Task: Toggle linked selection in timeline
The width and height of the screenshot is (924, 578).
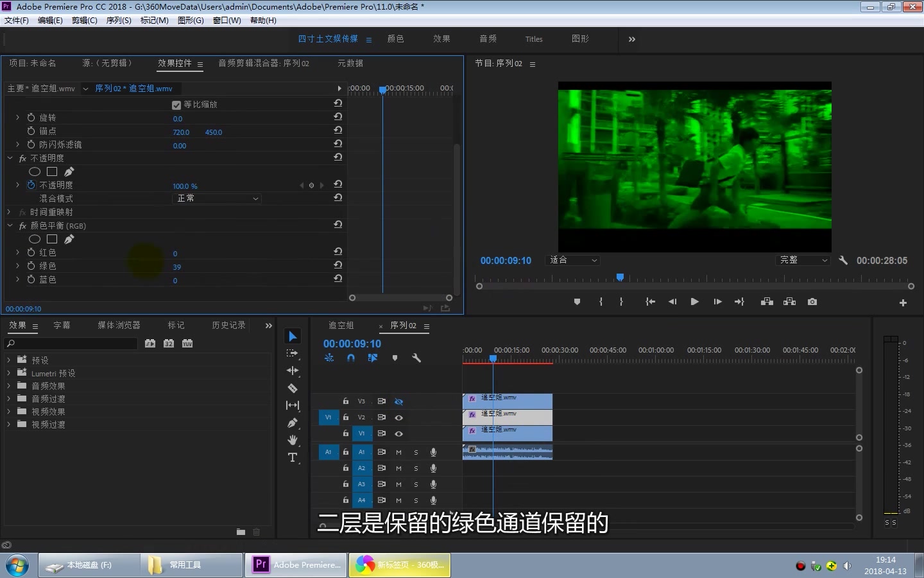Action: (x=373, y=358)
